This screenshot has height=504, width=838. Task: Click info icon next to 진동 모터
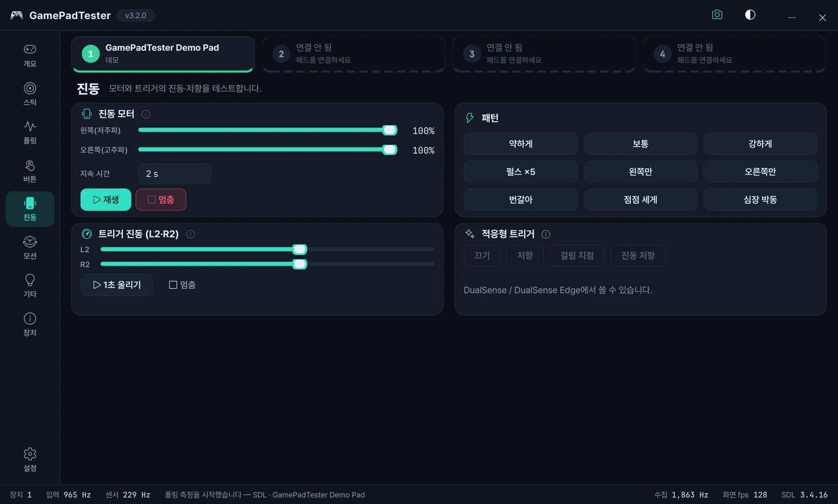point(146,114)
